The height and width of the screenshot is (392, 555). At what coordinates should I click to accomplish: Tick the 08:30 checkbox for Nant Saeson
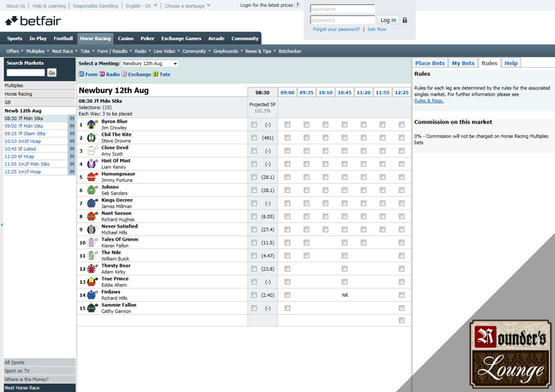(254, 216)
